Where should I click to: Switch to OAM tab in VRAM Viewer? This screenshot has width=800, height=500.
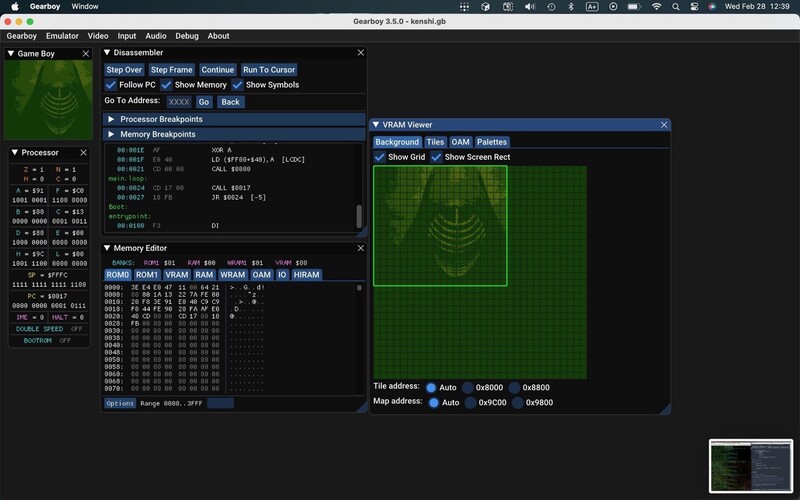point(460,142)
